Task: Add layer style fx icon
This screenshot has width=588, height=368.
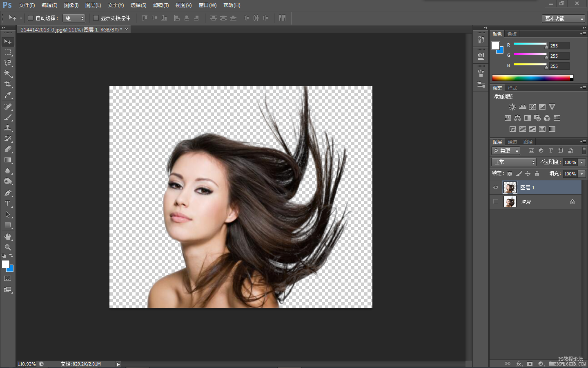Action: 519,364
